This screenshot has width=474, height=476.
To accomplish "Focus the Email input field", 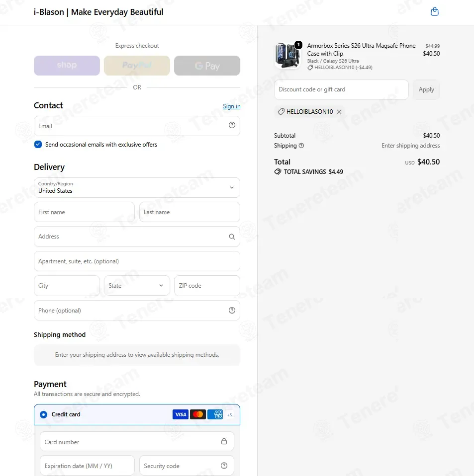I will tap(137, 126).
